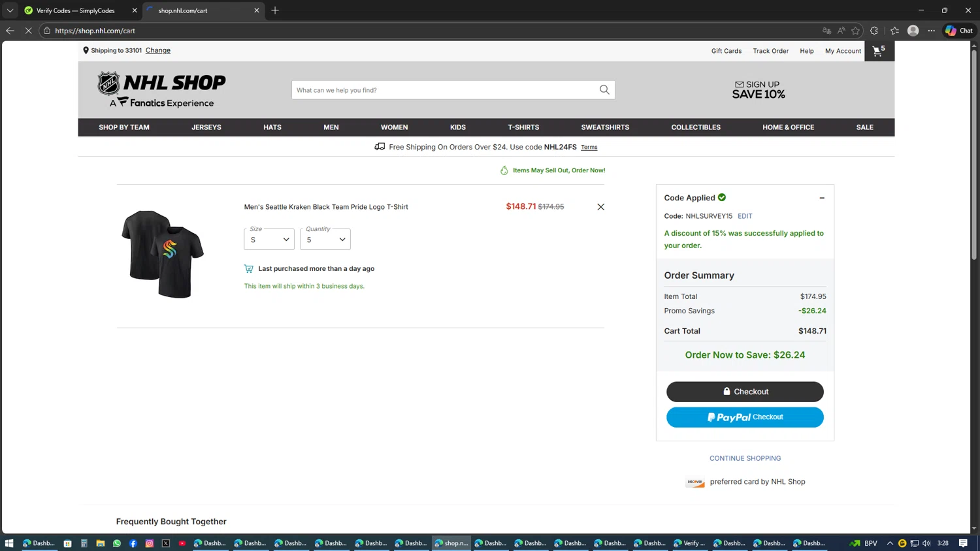Open the SALE menu
Screen dimensions: 980x551
864,127
